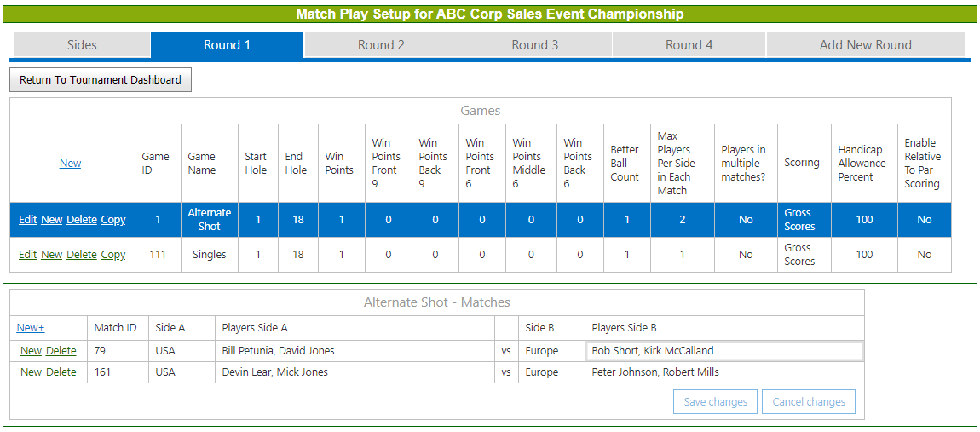980x432 pixels.
Task: Switch to the Sides tab
Action: point(82,45)
